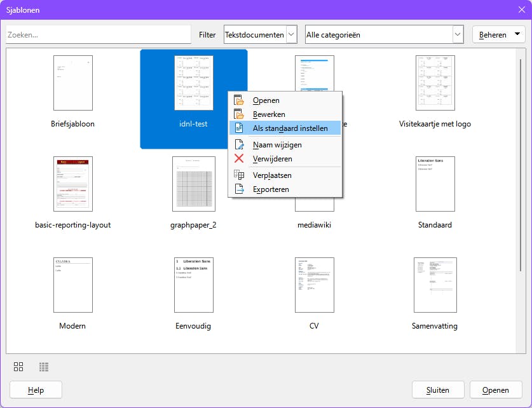Click the Bewerken folder icon
Image resolution: width=532 pixels, height=408 pixels.
click(x=239, y=114)
